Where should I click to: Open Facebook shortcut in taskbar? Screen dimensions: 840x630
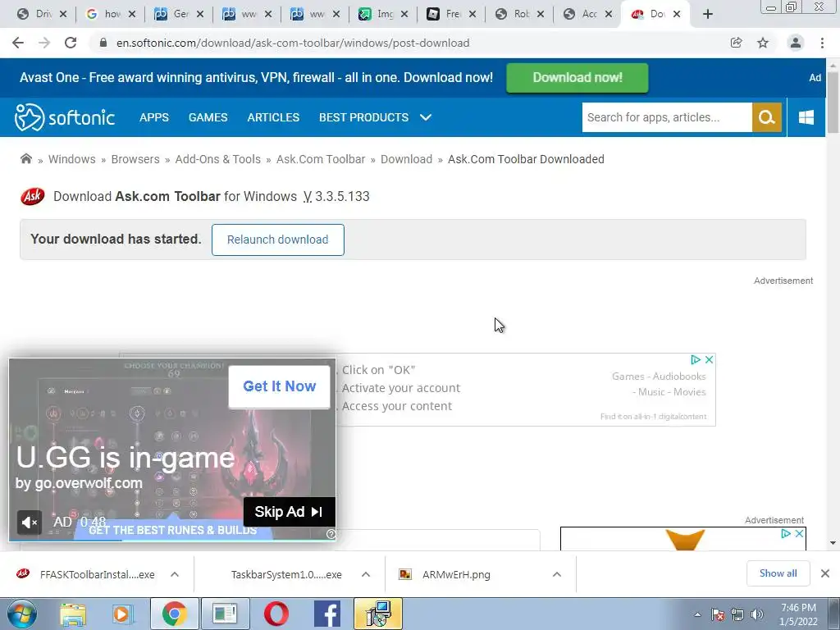(x=326, y=614)
